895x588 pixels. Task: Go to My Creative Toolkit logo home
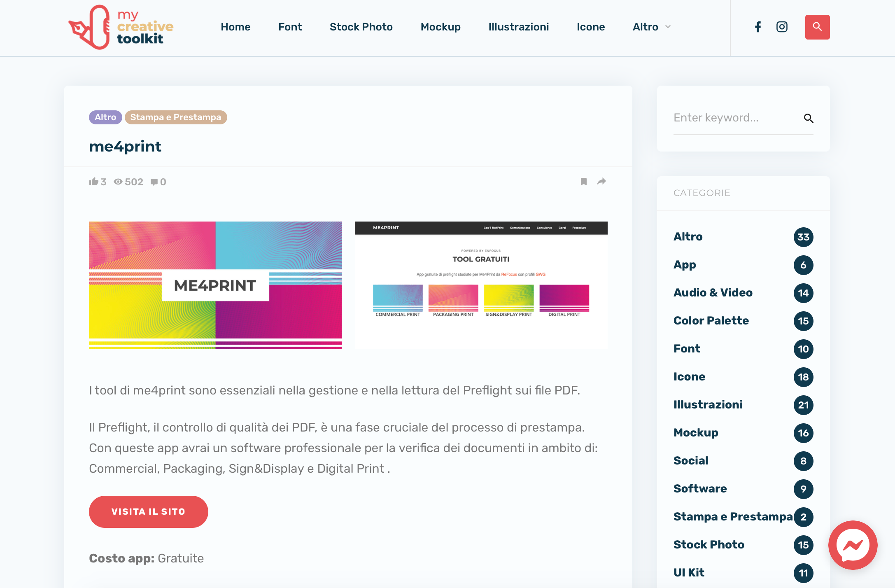121,27
